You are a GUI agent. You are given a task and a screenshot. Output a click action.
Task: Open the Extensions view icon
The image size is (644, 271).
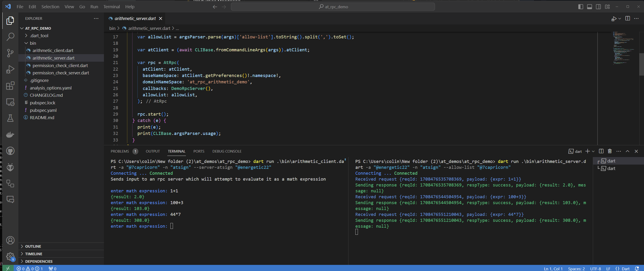(x=10, y=86)
